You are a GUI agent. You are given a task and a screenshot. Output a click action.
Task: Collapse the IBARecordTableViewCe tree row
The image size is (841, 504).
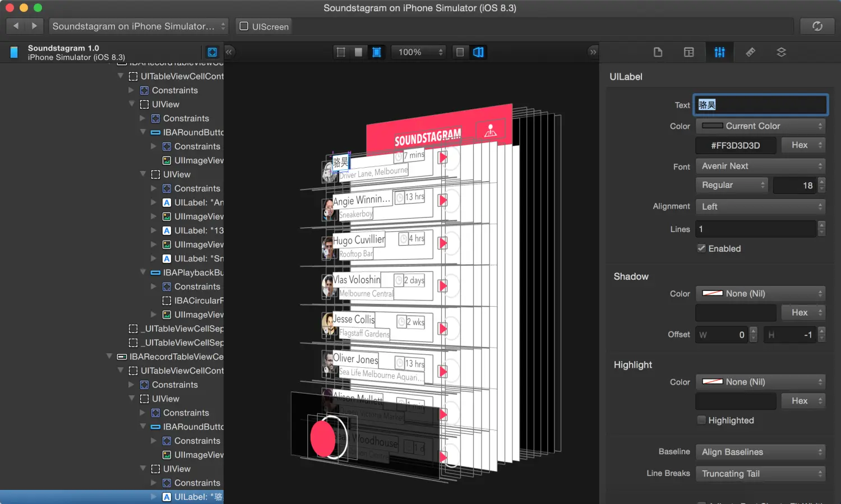[x=109, y=356]
